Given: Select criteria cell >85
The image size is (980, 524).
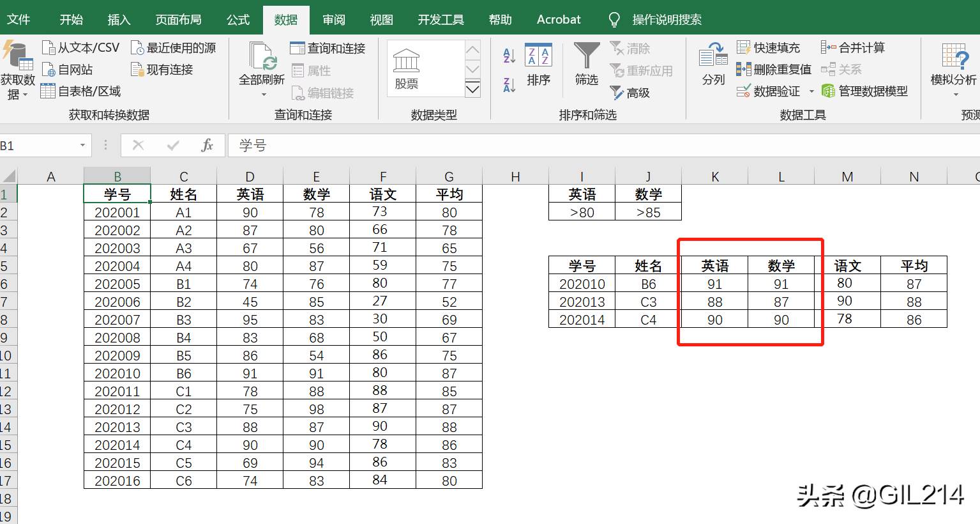Looking at the screenshot, I should (648, 212).
